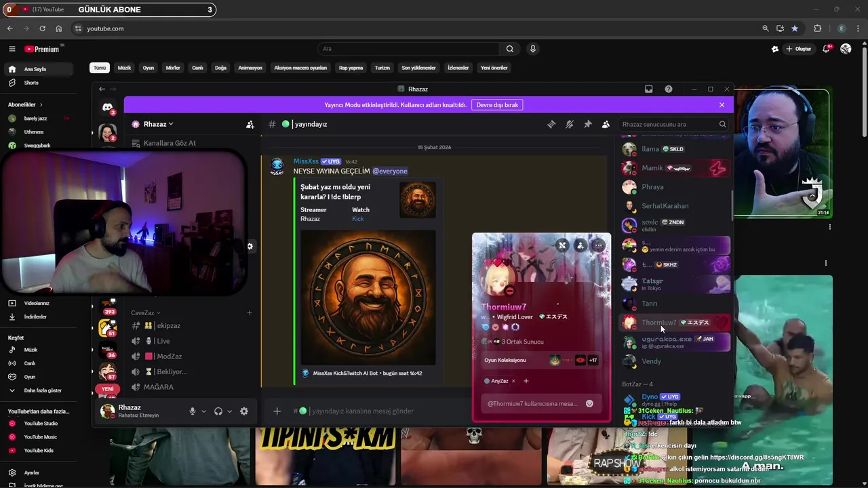
Task: Open Shorts in YouTube sidebar
Action: tap(31, 83)
